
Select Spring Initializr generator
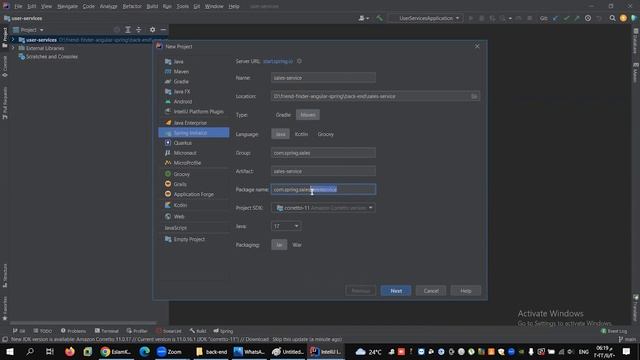194,133
